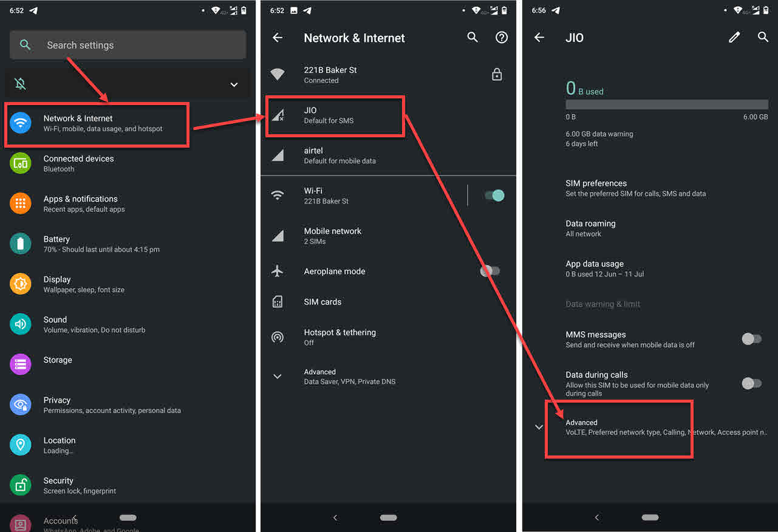Select the 221B Baker St connected network
The width and height of the screenshot is (778, 532).
pyautogui.click(x=370, y=75)
